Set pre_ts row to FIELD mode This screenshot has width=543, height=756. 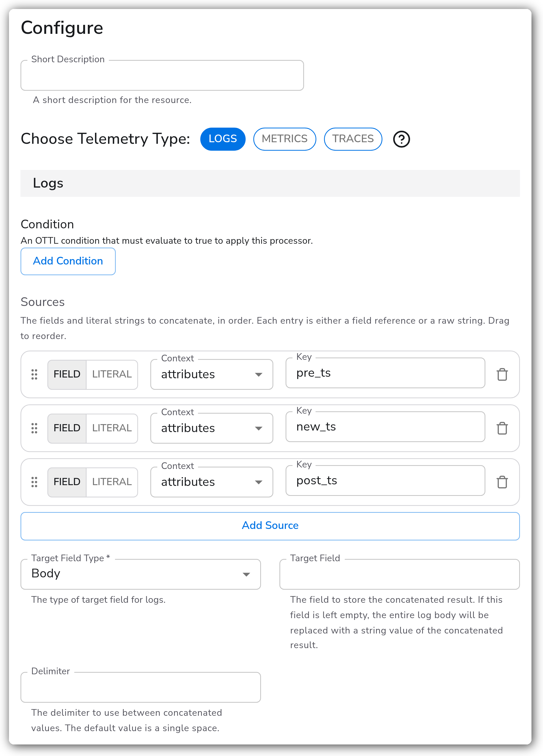(x=67, y=374)
